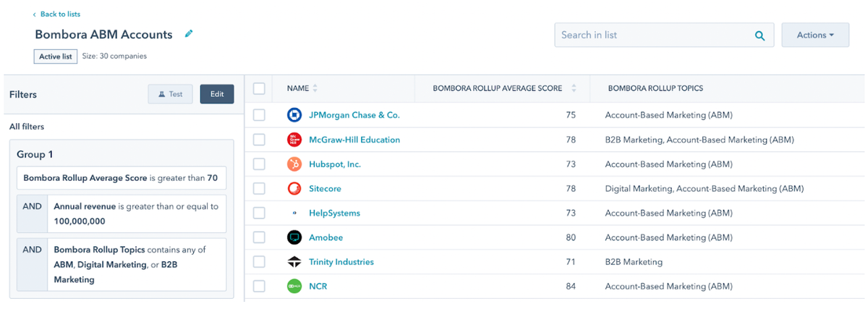Open the JPMorgan Chase & Co. record
This screenshot has height=317, width=868.
click(x=354, y=115)
